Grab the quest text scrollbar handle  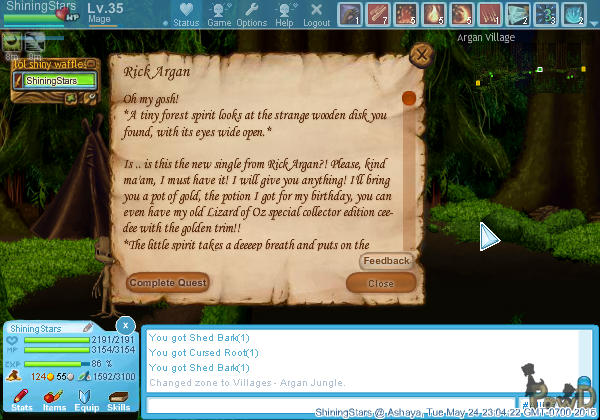pos(408,99)
